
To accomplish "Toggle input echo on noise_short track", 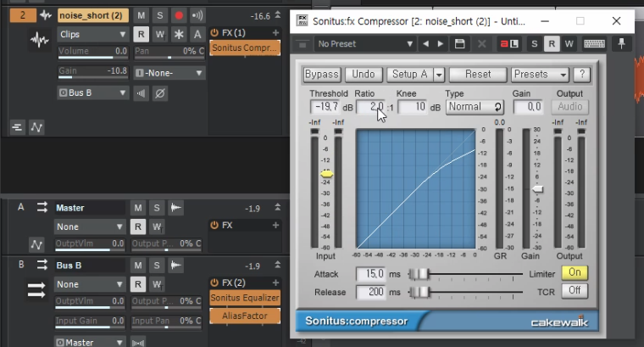I will coord(197,15).
